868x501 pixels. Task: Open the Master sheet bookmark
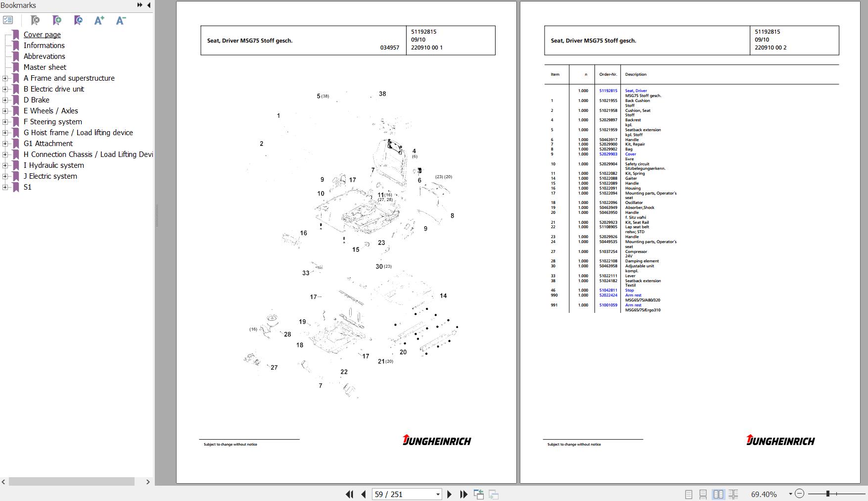point(45,67)
